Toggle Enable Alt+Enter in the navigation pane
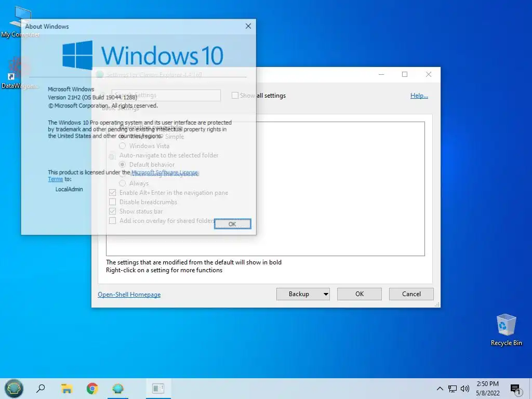 [x=112, y=193]
